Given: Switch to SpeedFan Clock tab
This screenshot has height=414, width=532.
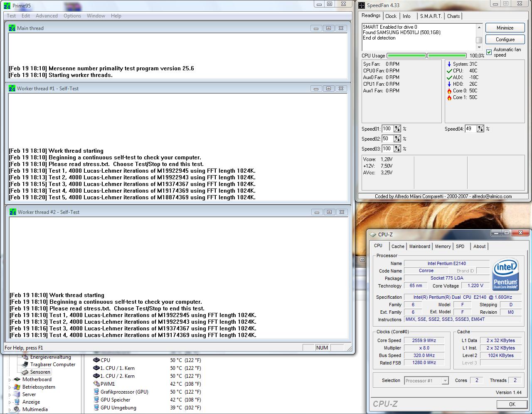Looking at the screenshot, I should [391, 16].
